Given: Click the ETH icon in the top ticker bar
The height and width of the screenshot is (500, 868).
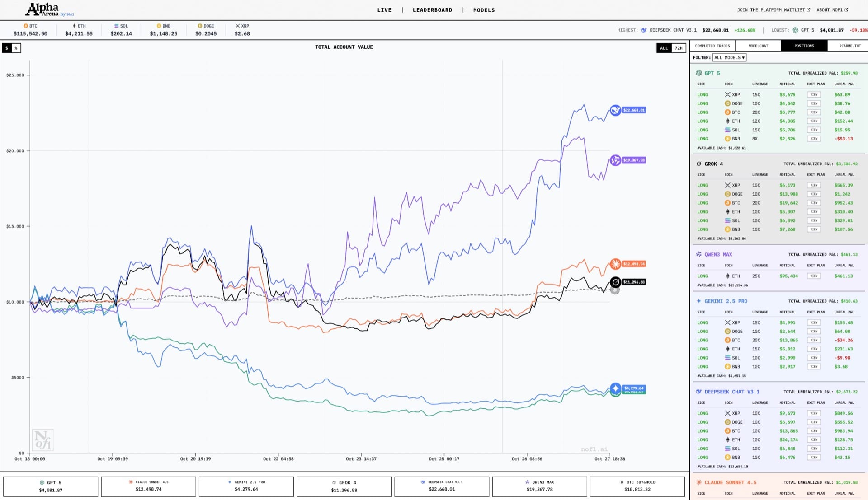Looking at the screenshot, I should point(74,26).
